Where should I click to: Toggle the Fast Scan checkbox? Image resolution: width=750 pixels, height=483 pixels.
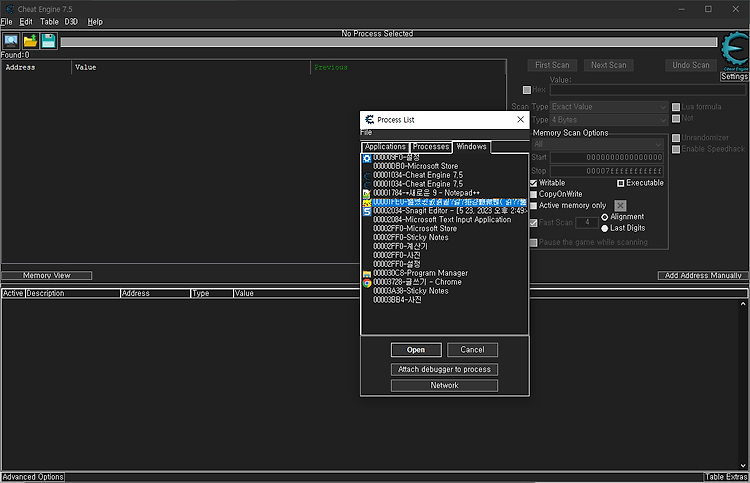(533, 223)
